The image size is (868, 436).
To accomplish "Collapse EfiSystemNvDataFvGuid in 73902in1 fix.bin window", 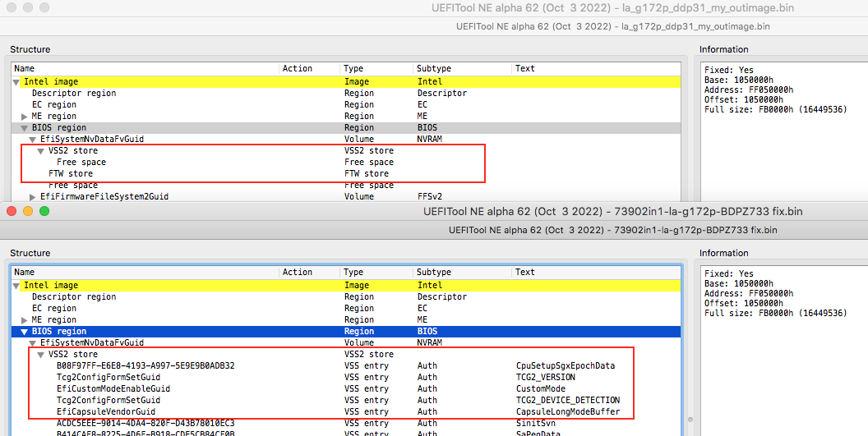I will click(33, 343).
